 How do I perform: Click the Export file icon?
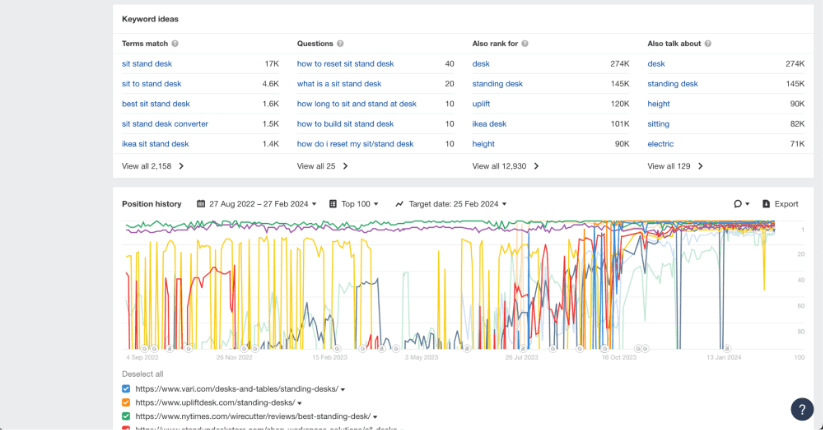click(766, 204)
